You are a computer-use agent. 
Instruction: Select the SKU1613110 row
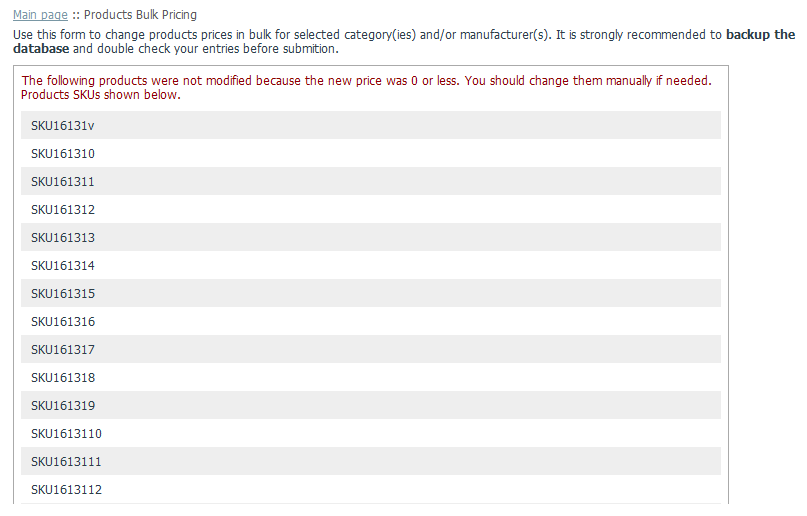[371, 434]
